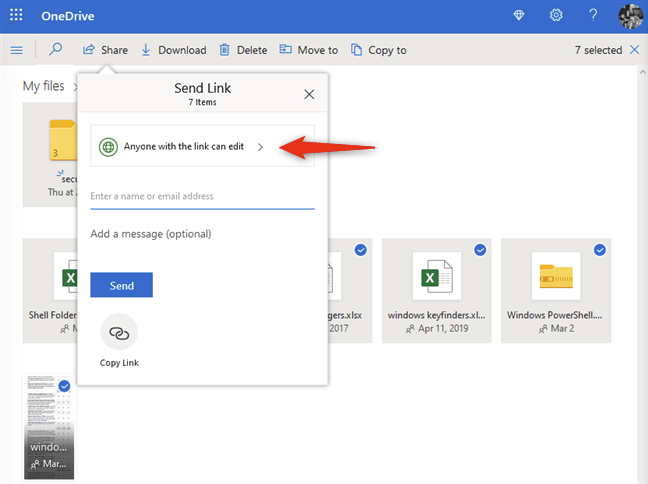This screenshot has width=648, height=484.
Task: Open the app launcher grid icon
Action: coord(16,15)
